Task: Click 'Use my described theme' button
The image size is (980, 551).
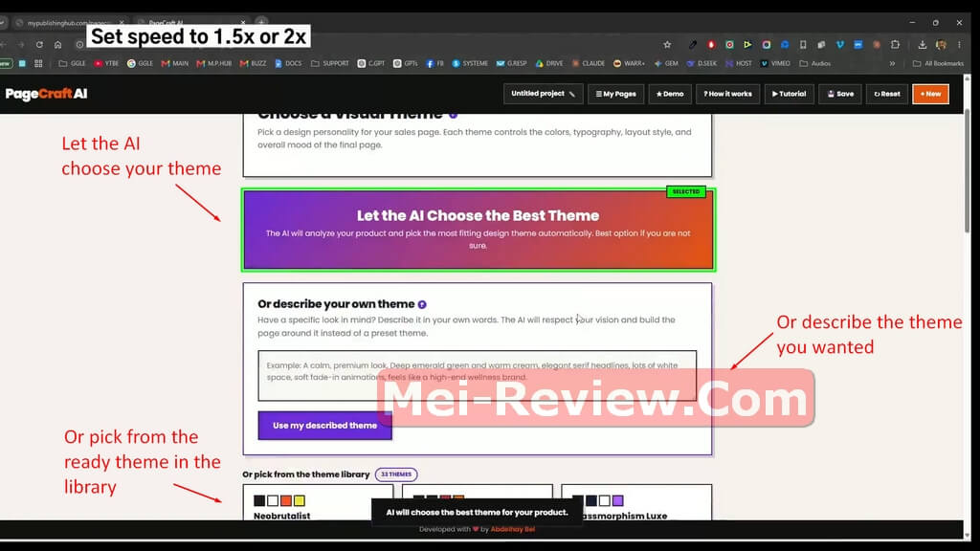Action: [325, 426]
